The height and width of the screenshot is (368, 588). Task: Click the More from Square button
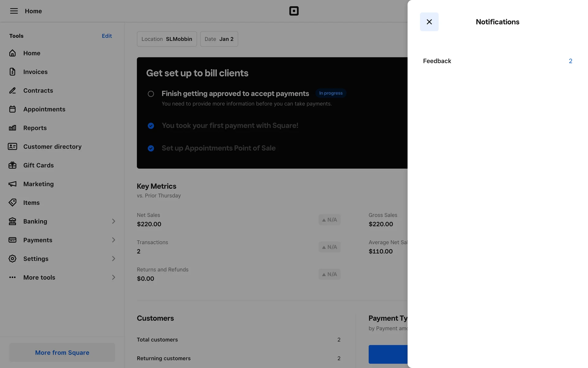(x=62, y=353)
